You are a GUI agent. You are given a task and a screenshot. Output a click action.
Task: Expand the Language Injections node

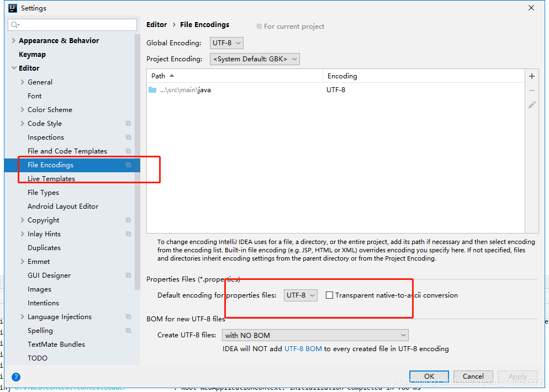23,317
